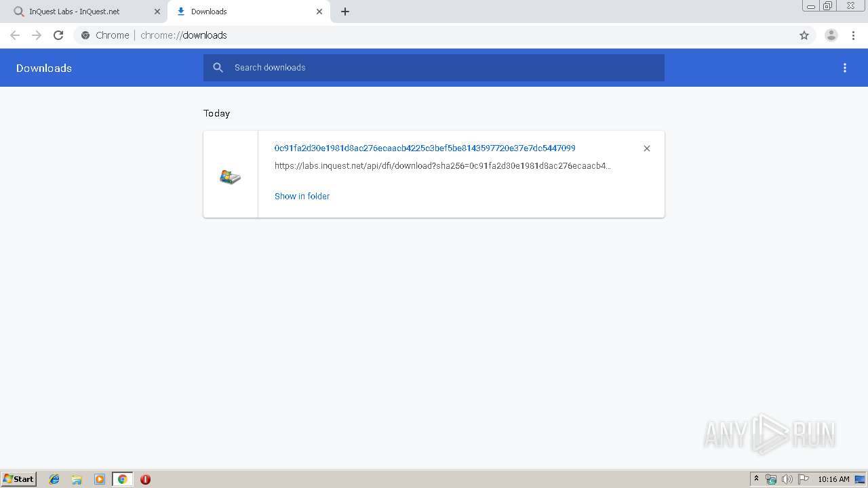Open the downloaded 0c91fa2d30e... file link

(x=425, y=148)
